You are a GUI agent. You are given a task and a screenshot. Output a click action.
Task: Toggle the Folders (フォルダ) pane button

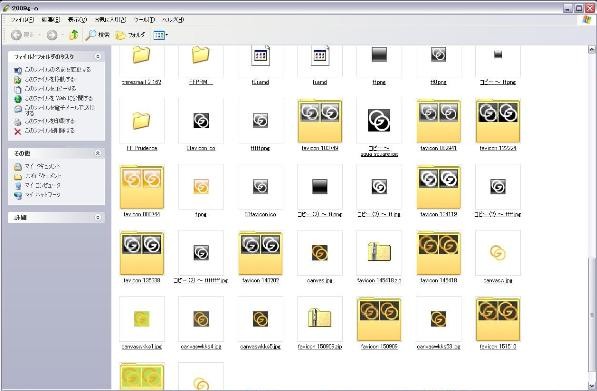[x=131, y=35]
